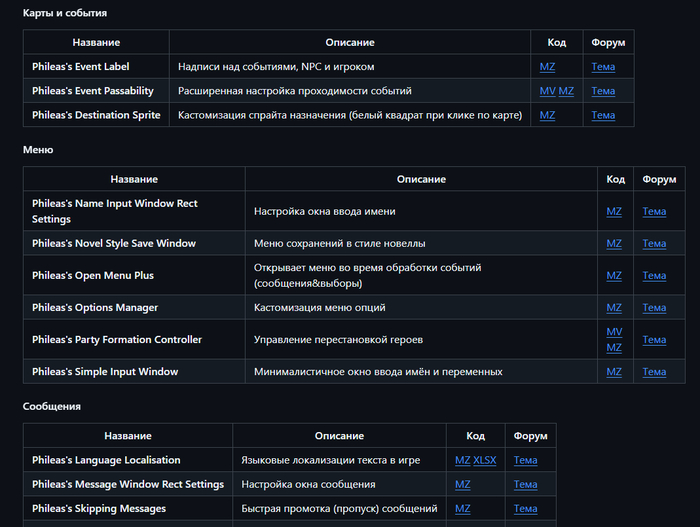Open forum topic for Phileas's Event Label

tap(603, 67)
